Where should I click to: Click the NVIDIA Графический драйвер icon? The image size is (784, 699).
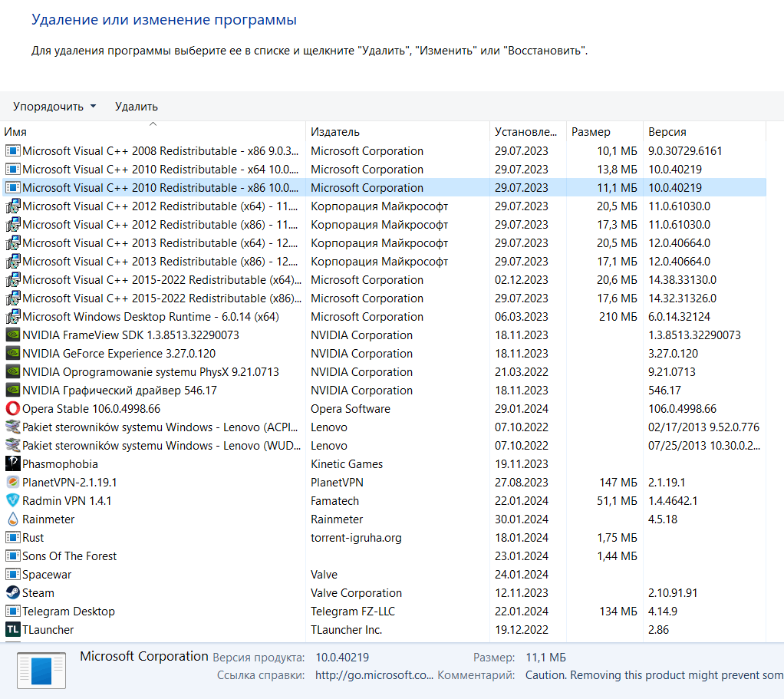click(13, 391)
